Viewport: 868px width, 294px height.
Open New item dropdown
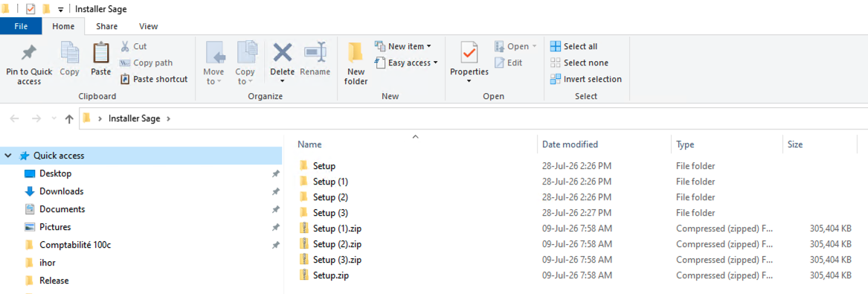[403, 46]
